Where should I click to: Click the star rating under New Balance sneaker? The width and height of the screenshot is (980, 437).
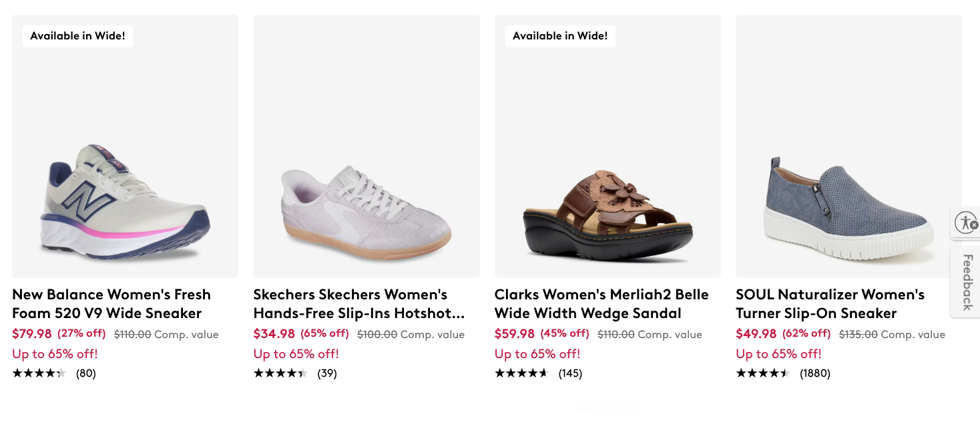[39, 374]
